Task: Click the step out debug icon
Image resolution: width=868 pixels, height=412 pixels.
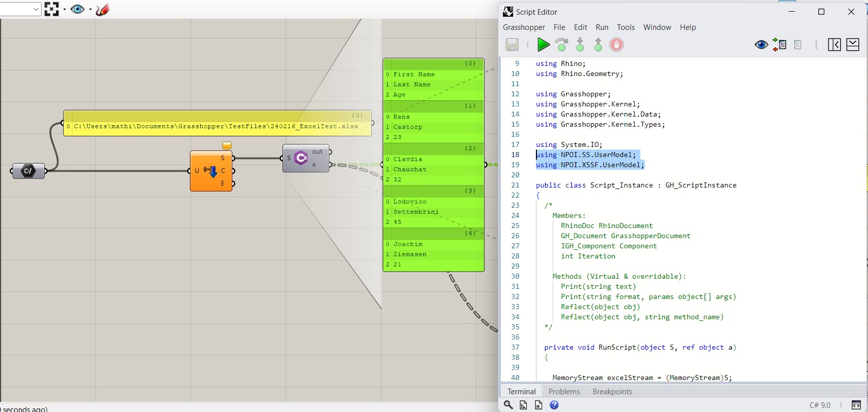Action: tap(598, 45)
